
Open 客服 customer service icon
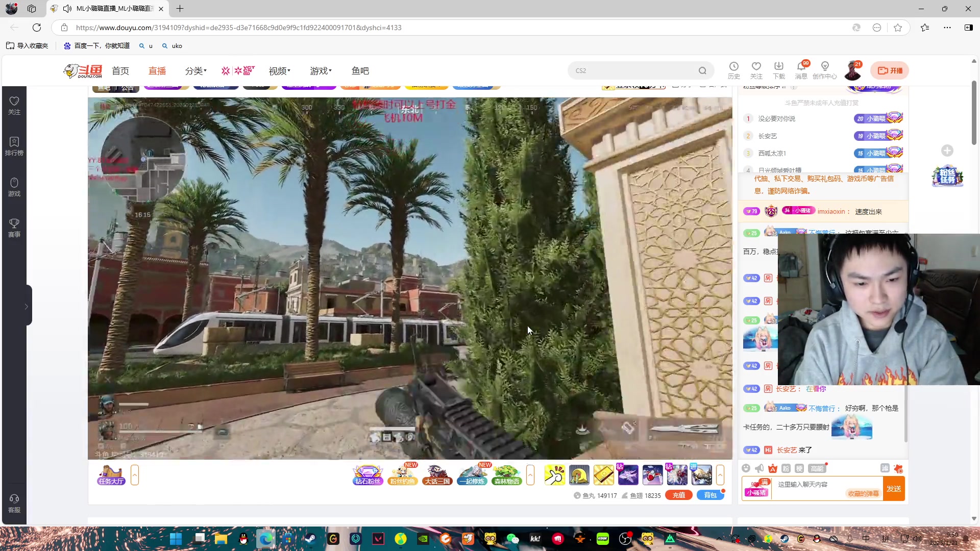(14, 503)
